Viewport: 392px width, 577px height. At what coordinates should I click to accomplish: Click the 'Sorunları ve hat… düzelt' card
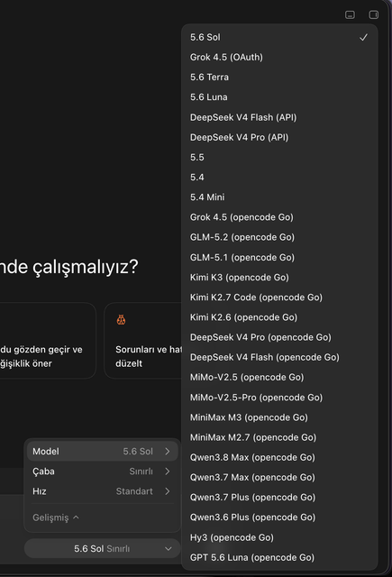pos(143,341)
